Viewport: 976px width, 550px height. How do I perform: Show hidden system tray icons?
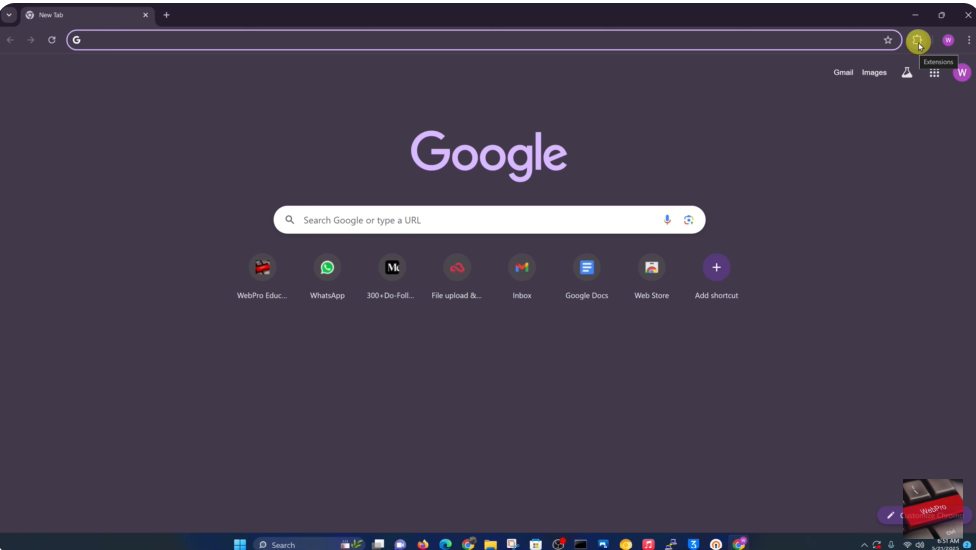[864, 545]
